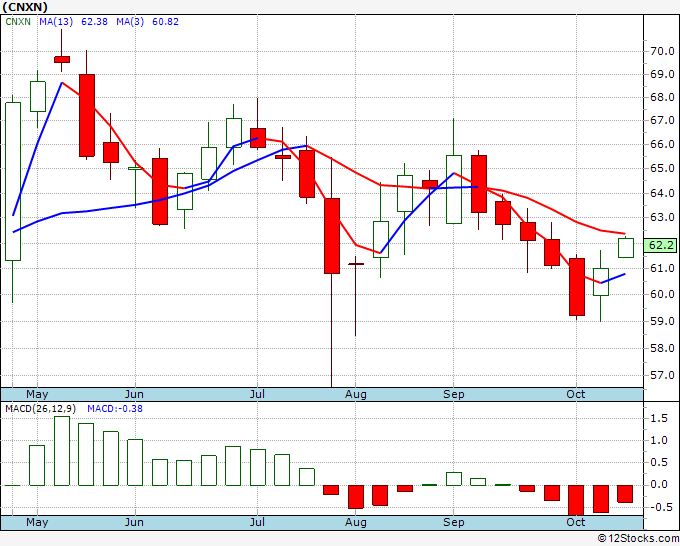
Task: Click the tallest green MACD histogram bar
Action: [62, 451]
